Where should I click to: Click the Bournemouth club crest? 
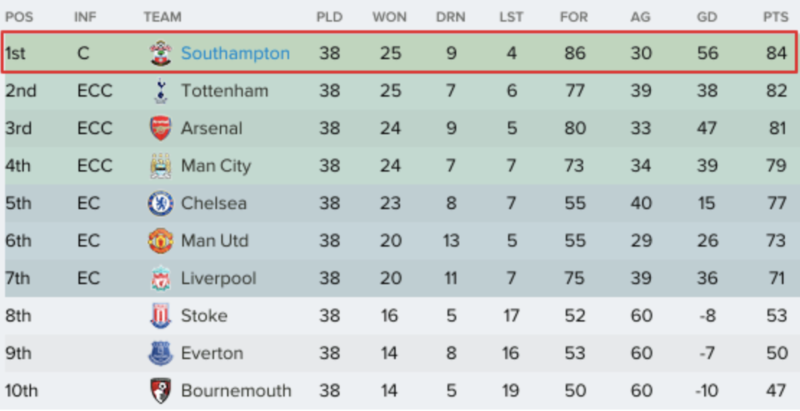[x=161, y=391]
